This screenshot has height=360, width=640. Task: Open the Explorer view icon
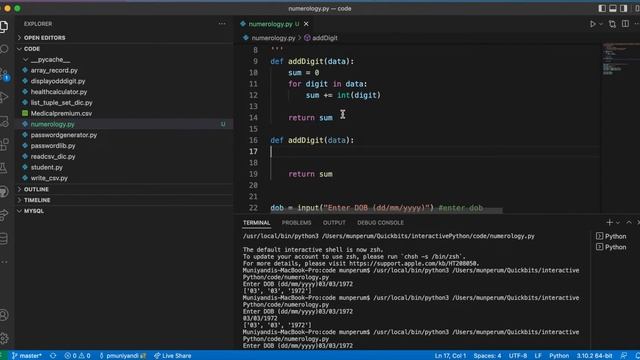click(4, 27)
